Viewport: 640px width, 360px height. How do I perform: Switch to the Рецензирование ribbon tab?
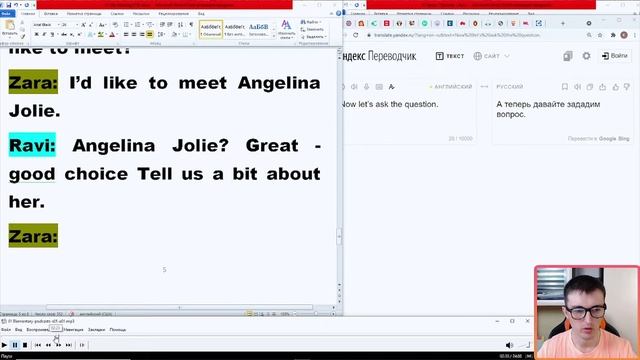[173, 13]
